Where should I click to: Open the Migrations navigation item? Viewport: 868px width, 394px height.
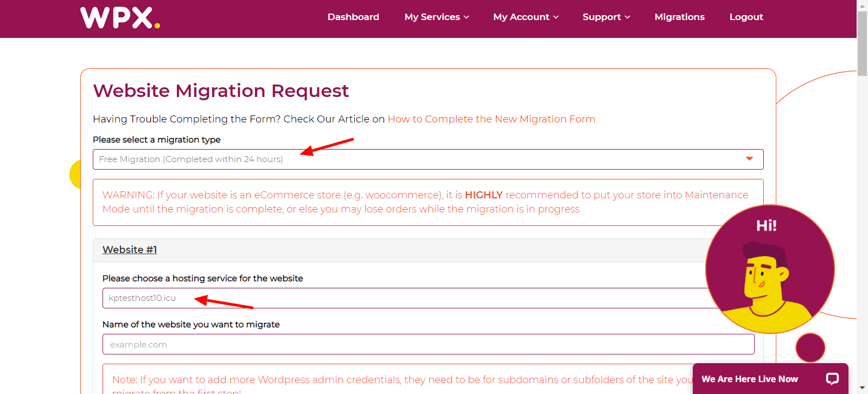click(x=679, y=17)
